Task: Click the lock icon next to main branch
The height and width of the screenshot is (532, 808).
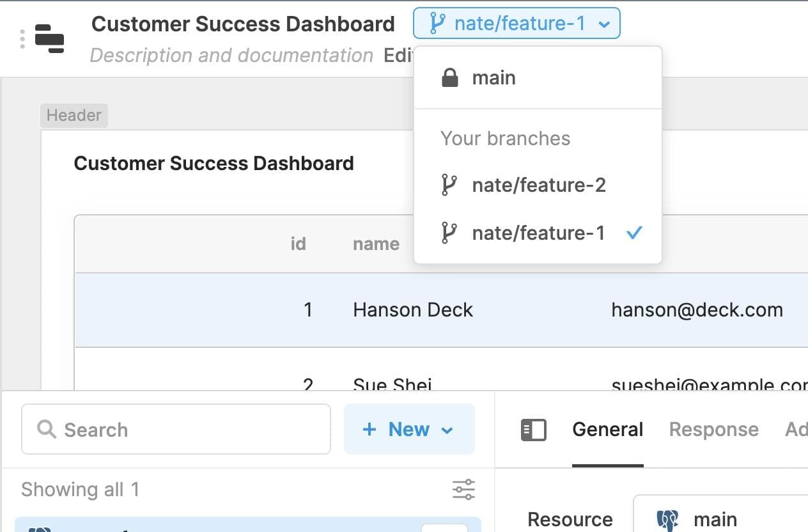Action: point(449,77)
